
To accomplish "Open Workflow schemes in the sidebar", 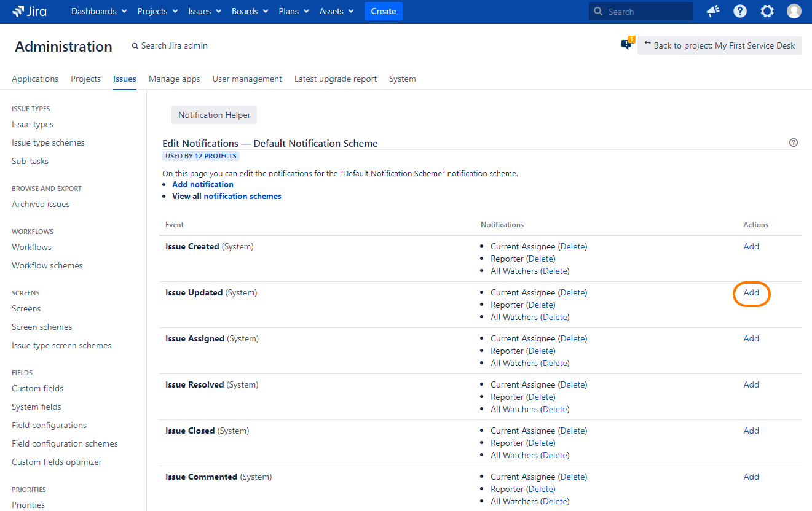I will point(47,265).
